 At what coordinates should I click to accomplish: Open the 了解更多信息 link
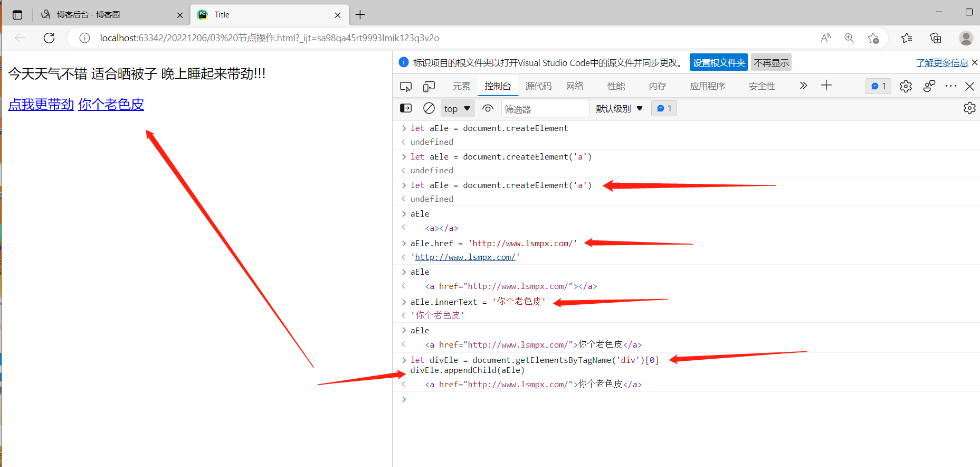tap(943, 63)
